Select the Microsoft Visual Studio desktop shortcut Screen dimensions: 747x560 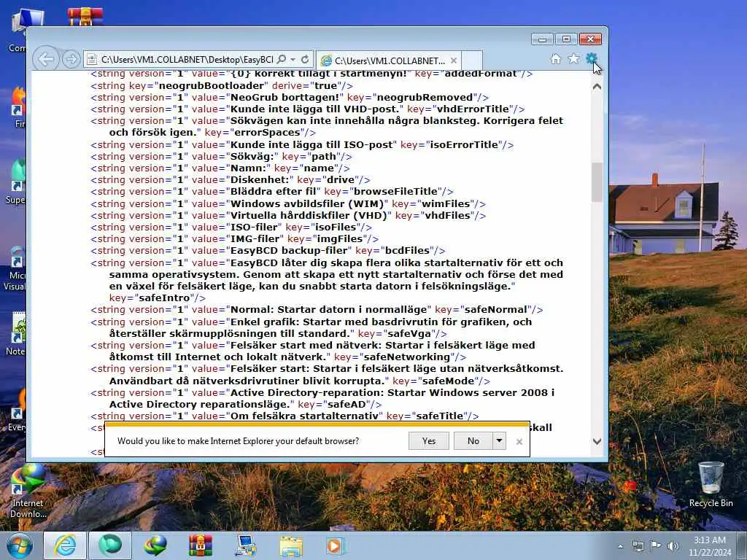[x=16, y=269]
